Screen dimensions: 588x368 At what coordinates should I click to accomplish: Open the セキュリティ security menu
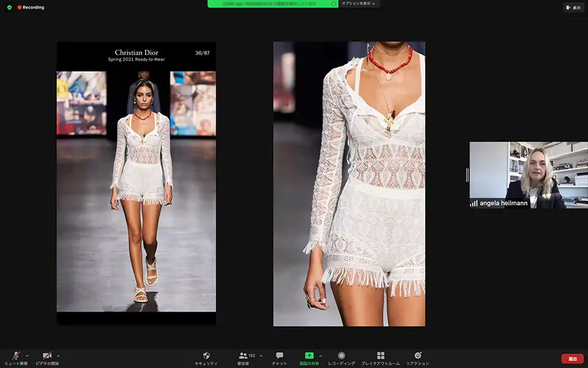pos(206,358)
